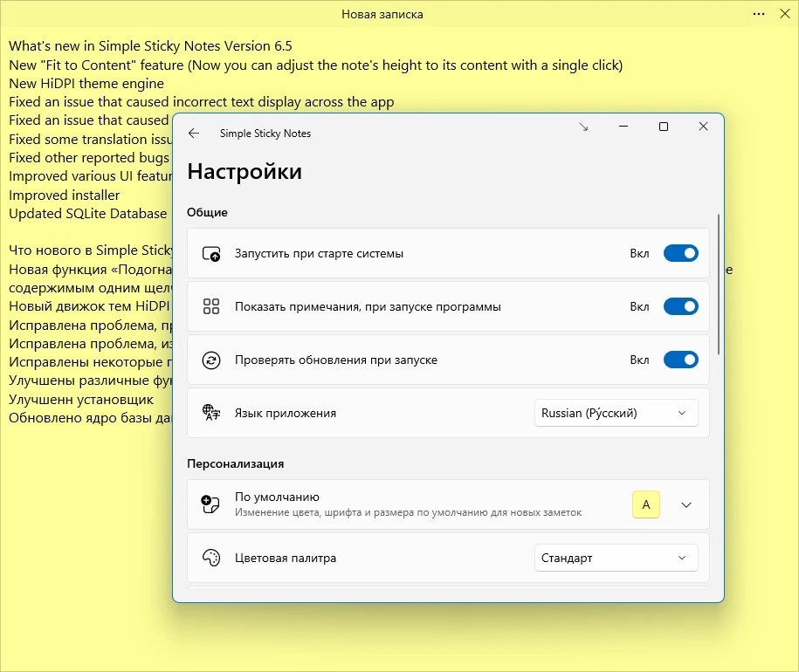Click the diagonal arrow icon in Settings title bar

pos(583,127)
